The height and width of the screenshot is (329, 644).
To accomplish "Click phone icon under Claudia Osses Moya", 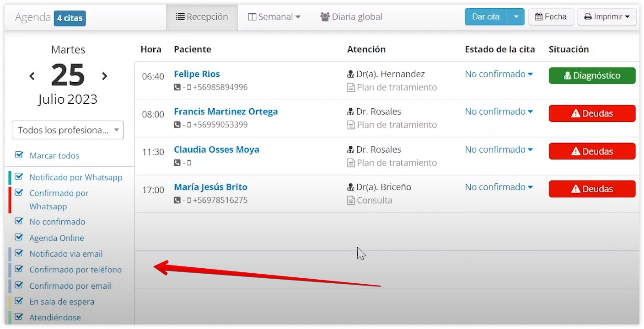I will (177, 163).
